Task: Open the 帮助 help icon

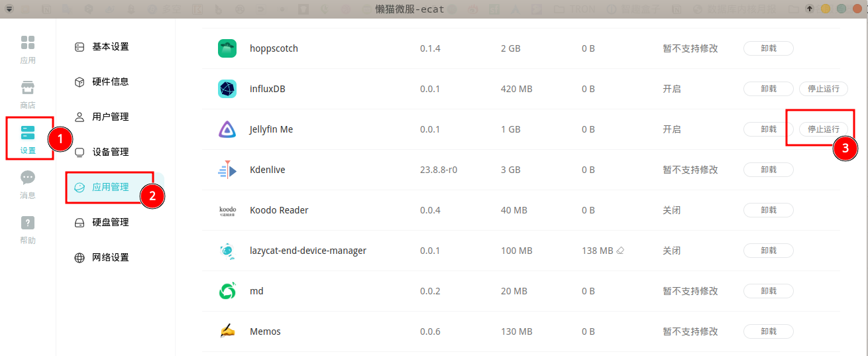Action: point(28,230)
